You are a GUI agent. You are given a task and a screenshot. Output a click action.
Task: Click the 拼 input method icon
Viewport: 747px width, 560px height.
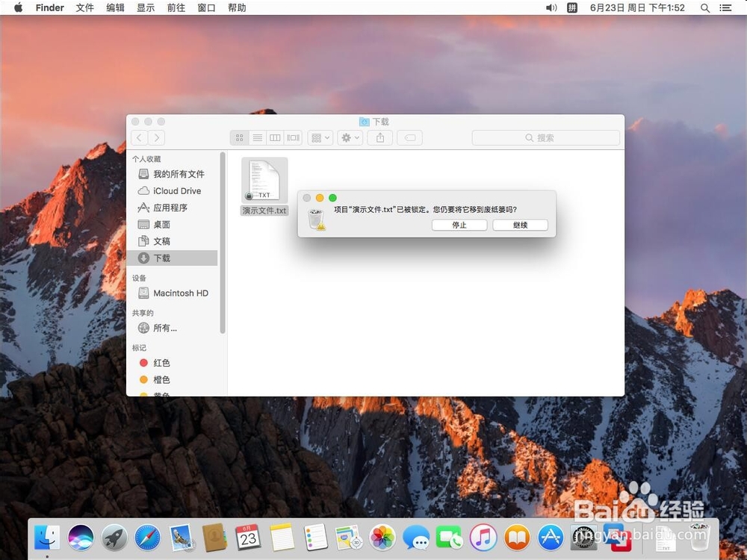[x=572, y=7]
